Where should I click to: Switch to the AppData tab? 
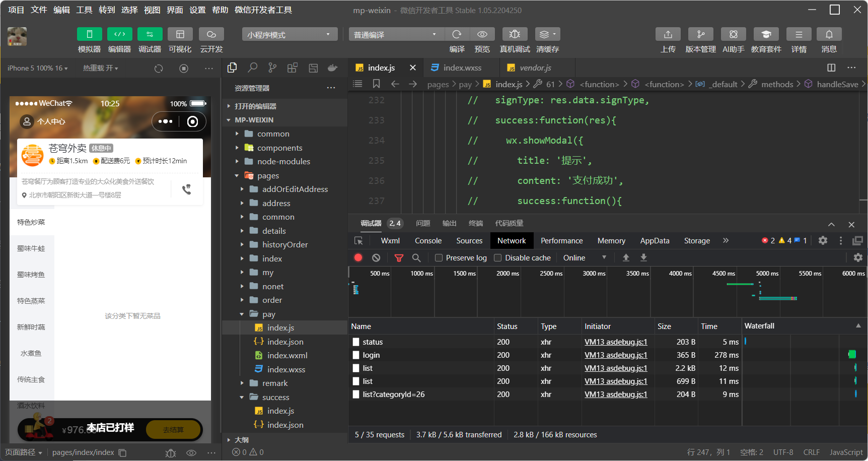click(x=655, y=241)
